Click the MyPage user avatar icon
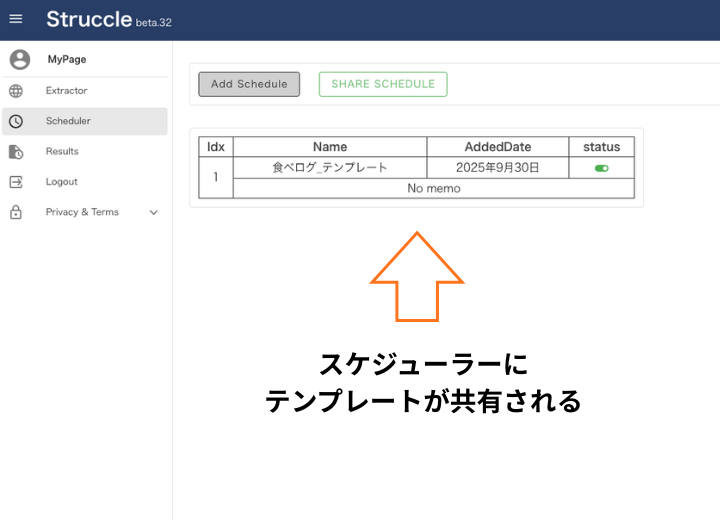This screenshot has width=720, height=520. (19, 60)
